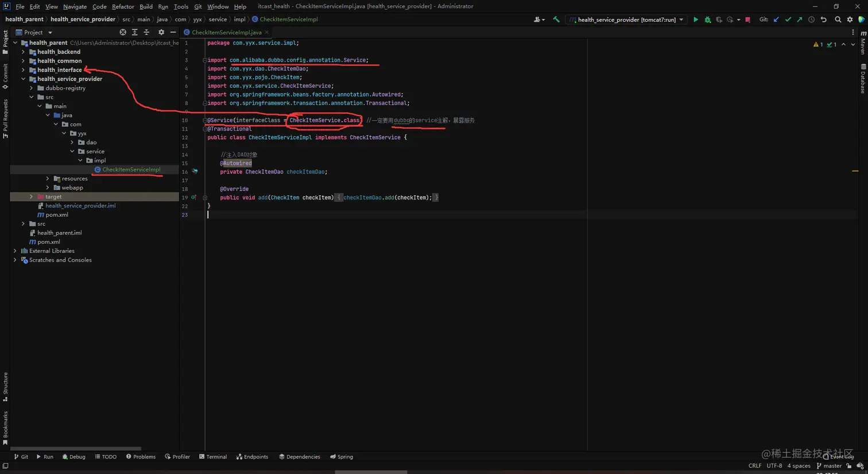Image resolution: width=868 pixels, height=474 pixels.
Task: Commit changes using Git green checkmark icon
Action: (x=788, y=20)
